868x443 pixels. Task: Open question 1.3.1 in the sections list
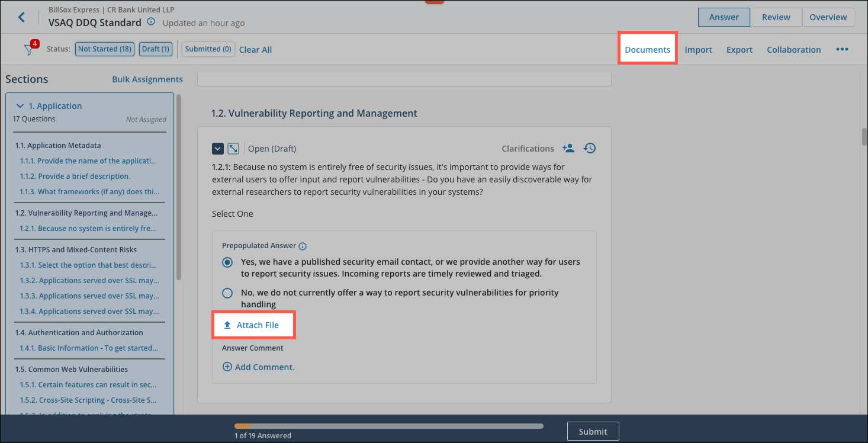89,265
